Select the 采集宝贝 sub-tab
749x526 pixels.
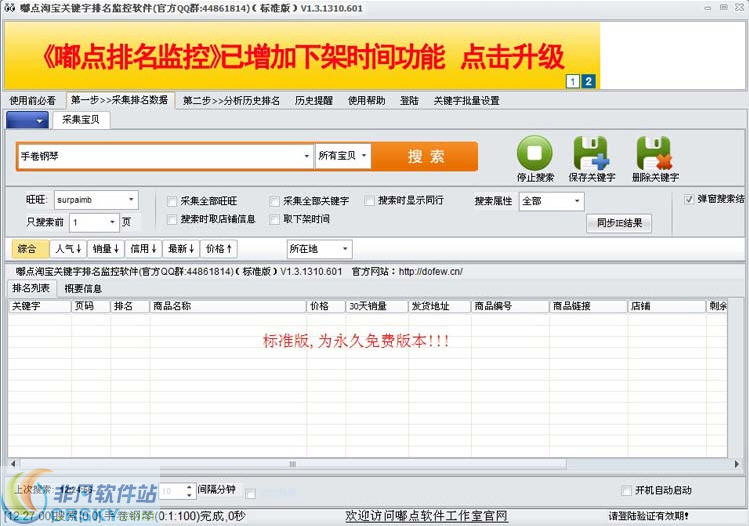click(x=81, y=120)
